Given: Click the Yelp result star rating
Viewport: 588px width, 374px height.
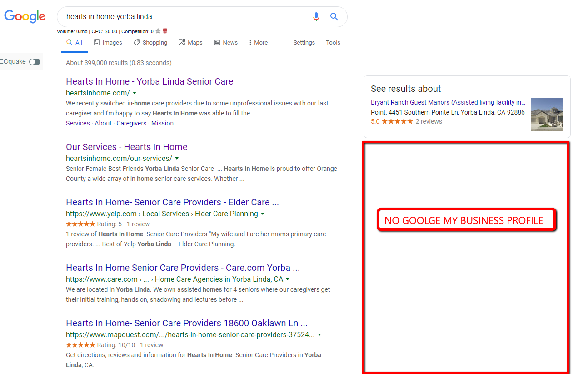Looking at the screenshot, I should click(80, 224).
